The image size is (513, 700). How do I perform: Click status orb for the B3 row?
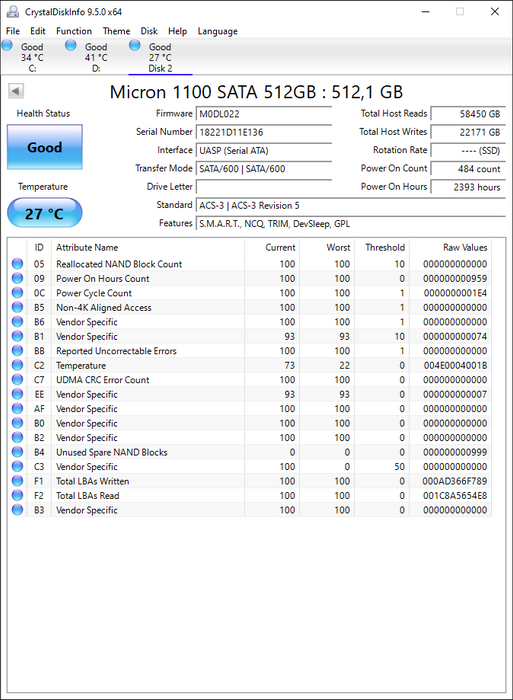pos(17,510)
